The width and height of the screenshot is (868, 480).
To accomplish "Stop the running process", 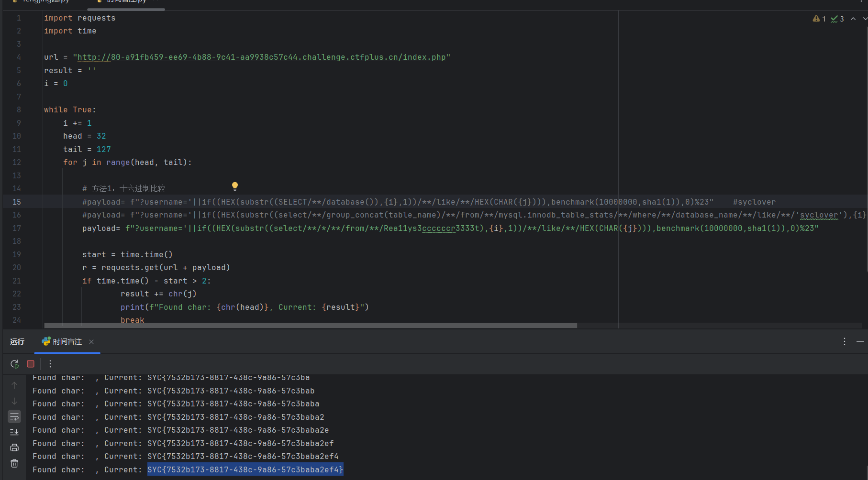I will [x=31, y=364].
